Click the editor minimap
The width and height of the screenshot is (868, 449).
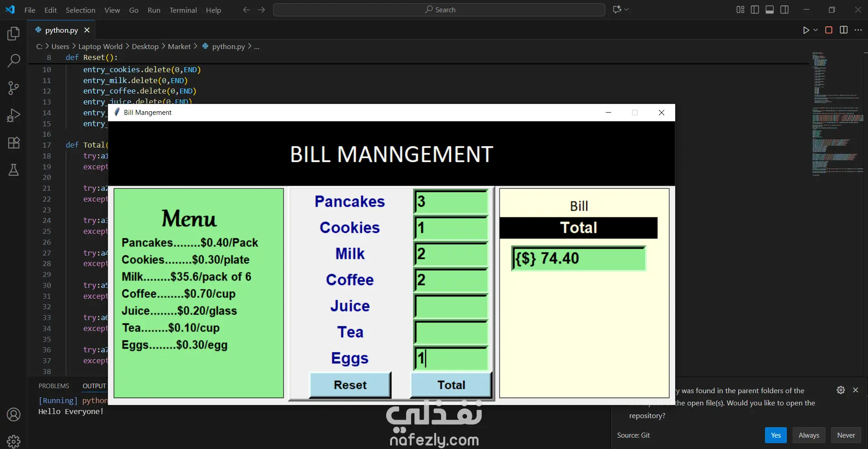pos(837,113)
